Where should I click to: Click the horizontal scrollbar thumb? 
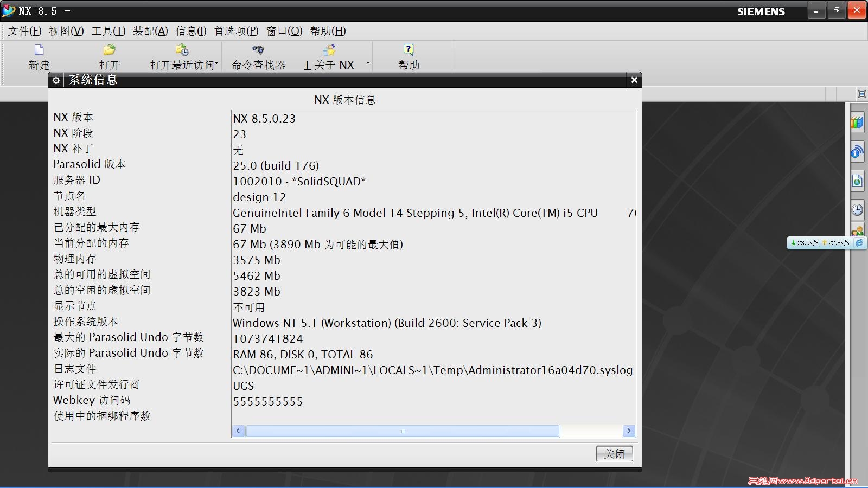tap(403, 431)
